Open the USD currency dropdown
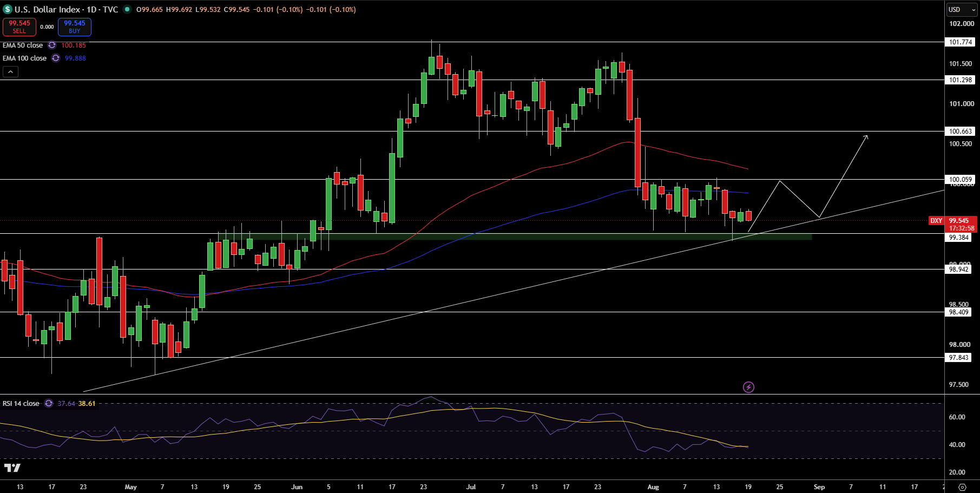Screen dimensions: 980x493 962,10
